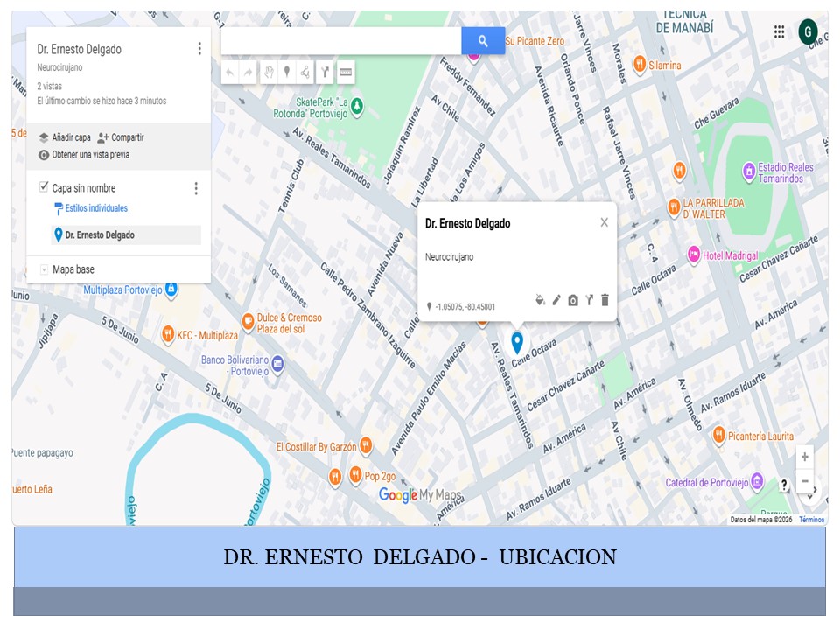Click the Neurocirujano map description

[x=59, y=67]
